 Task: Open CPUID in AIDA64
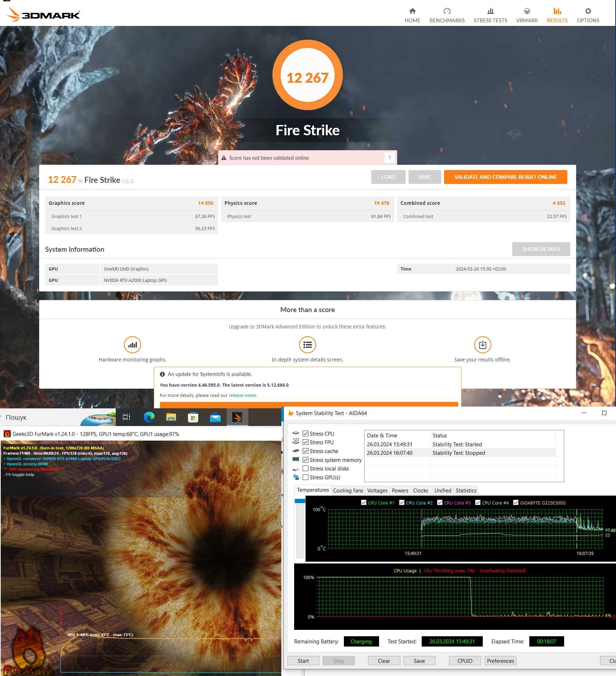[x=465, y=661]
